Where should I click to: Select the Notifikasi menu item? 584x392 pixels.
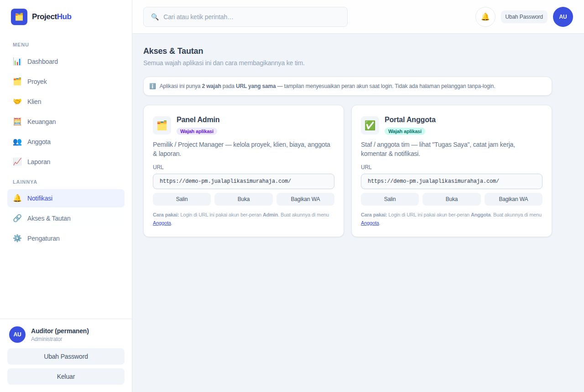(x=66, y=198)
